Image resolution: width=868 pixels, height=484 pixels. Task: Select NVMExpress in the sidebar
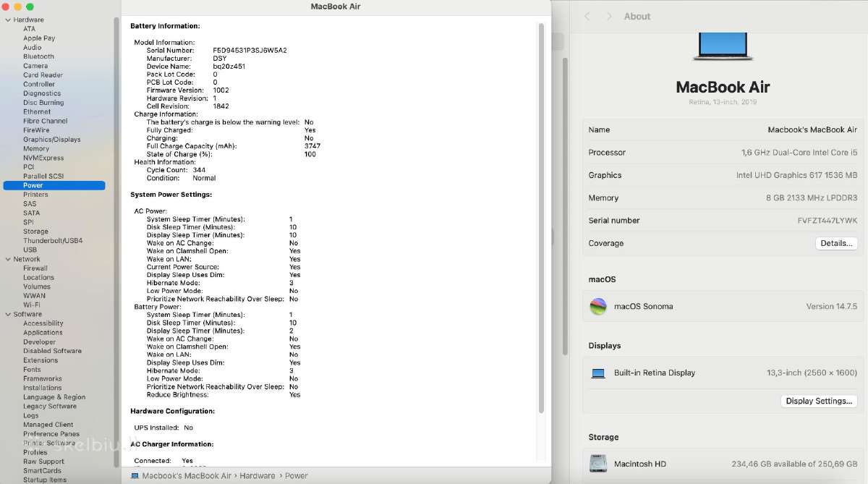point(43,158)
